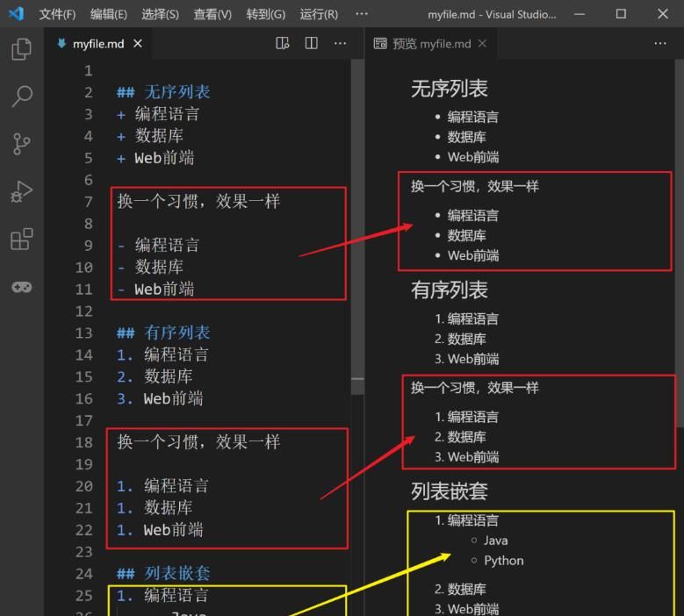Click the 列表嵌套 heading in preview
Viewport: 684px width, 616px height.
point(450,491)
